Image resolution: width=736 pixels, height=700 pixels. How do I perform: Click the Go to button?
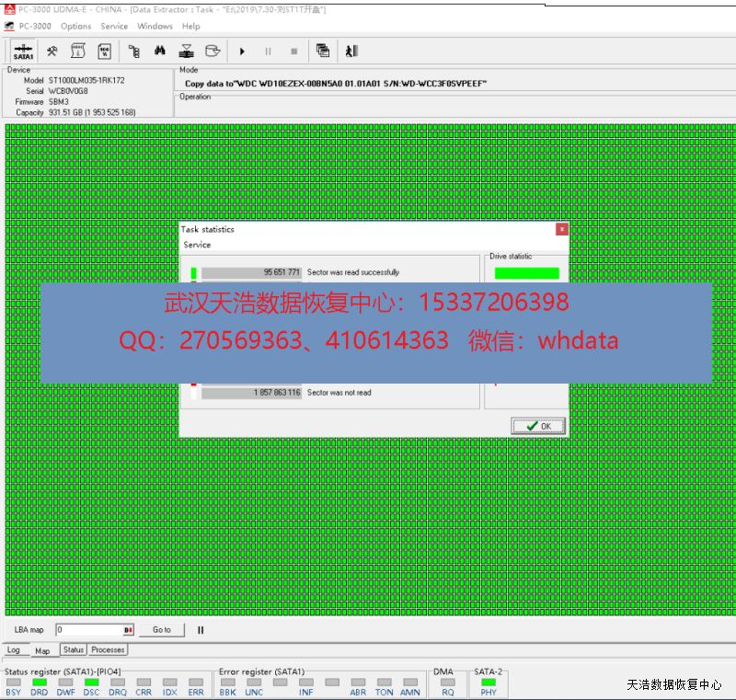pos(162,630)
